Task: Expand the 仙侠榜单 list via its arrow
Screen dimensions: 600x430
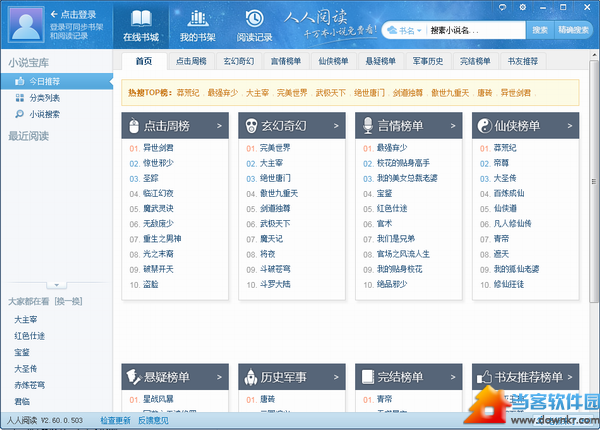Action: (570, 126)
